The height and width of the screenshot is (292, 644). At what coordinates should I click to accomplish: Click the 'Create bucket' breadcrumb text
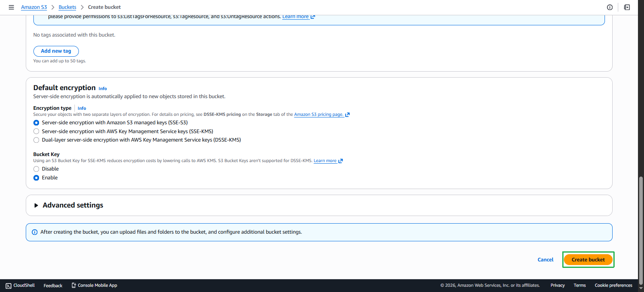pos(104,7)
